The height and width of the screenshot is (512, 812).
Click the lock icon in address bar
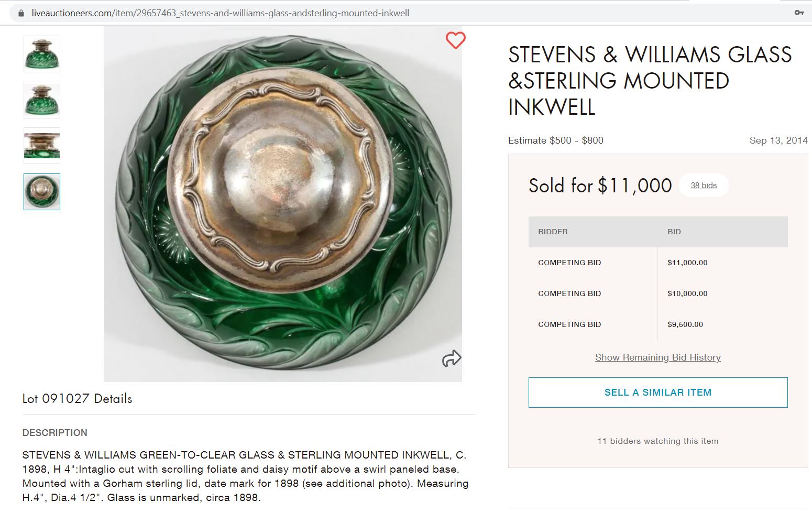tap(21, 13)
